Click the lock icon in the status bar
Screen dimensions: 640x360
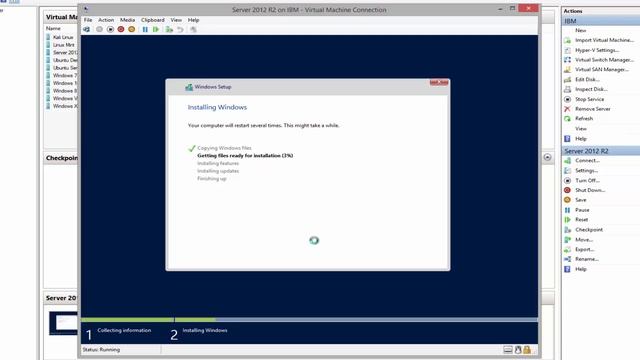pos(527,349)
